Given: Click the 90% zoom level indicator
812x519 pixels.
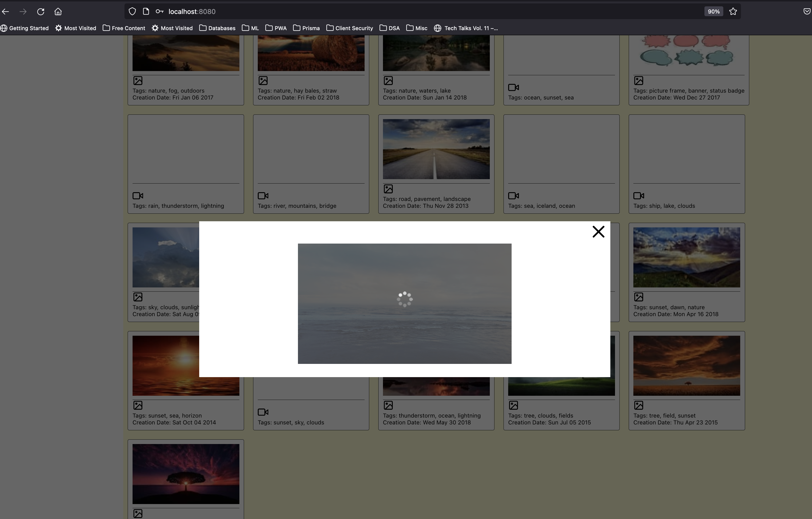Looking at the screenshot, I should click(x=713, y=12).
